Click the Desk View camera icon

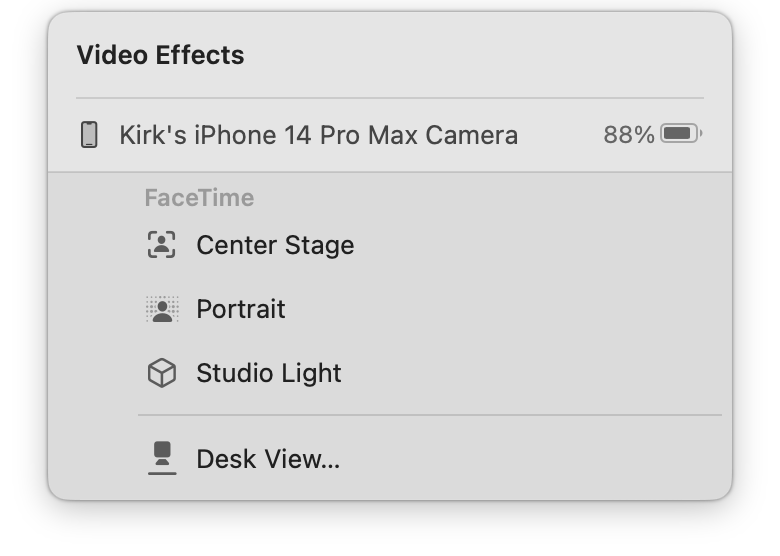[x=162, y=458]
